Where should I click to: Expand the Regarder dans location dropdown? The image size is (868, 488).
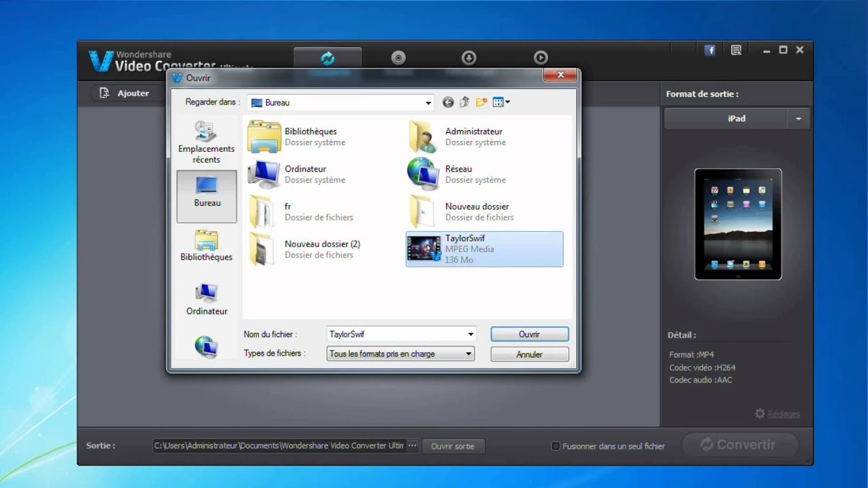coord(428,103)
